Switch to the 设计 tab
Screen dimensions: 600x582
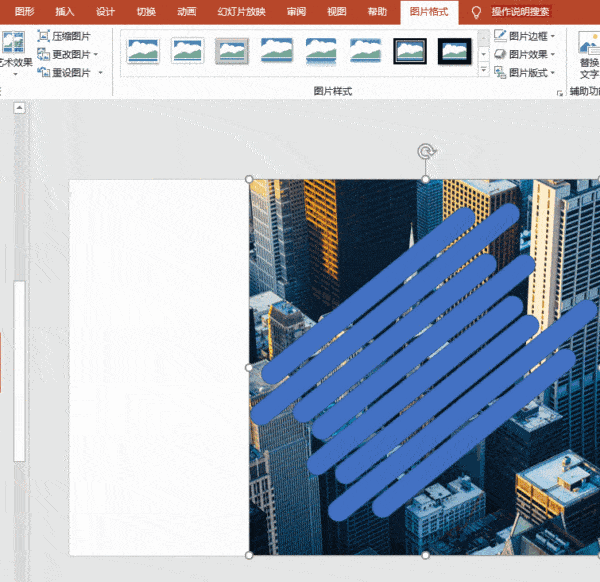pyautogui.click(x=105, y=11)
